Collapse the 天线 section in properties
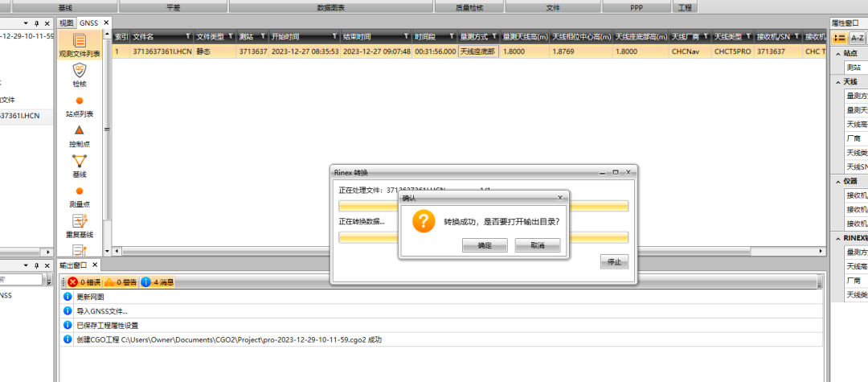This screenshot has width=868, height=382. point(837,82)
